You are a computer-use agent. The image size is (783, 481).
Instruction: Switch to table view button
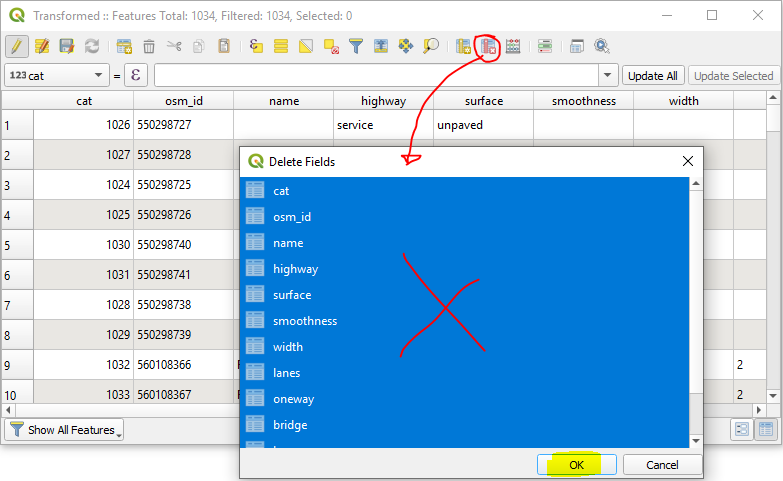[766, 429]
